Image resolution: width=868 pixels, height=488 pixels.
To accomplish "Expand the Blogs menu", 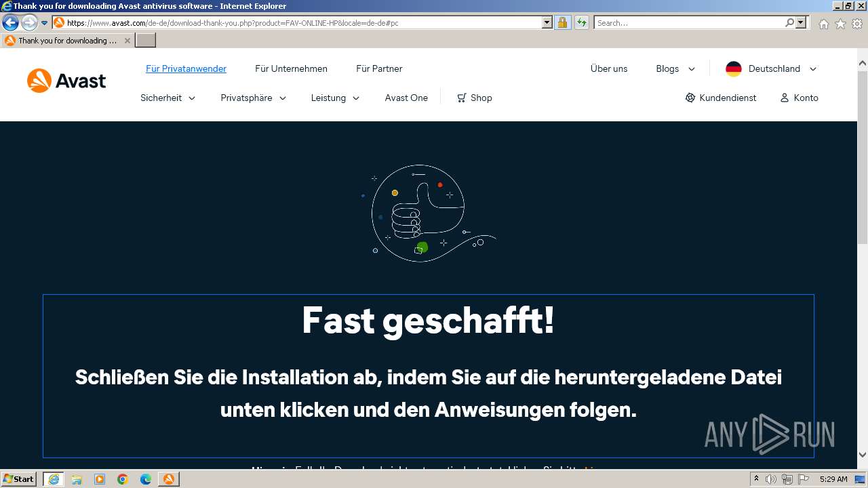I will 675,68.
